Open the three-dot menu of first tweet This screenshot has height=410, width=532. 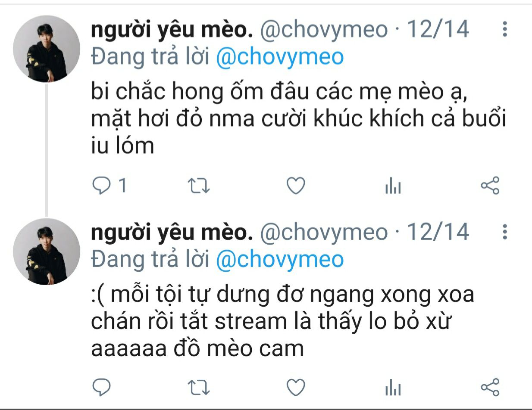pyautogui.click(x=505, y=29)
